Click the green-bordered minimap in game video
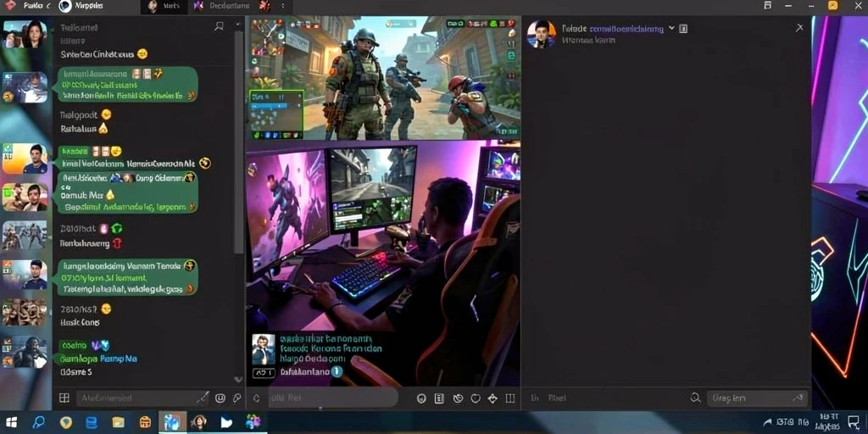This screenshot has height=434, width=868. (x=276, y=114)
